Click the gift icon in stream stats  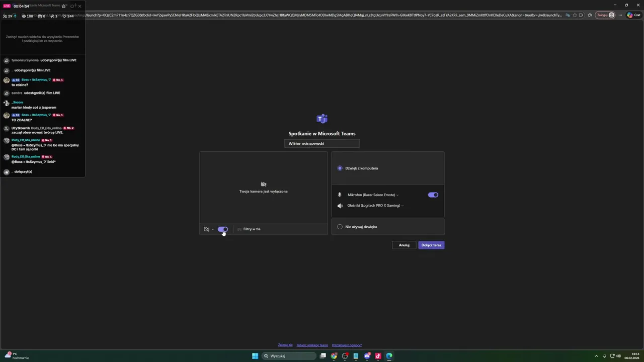40,16
